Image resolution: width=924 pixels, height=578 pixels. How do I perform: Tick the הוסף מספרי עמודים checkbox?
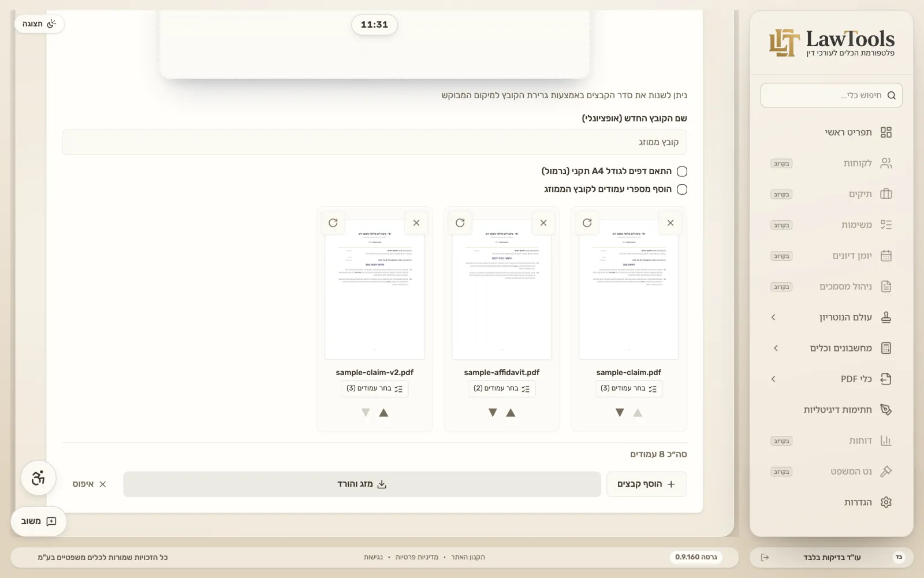(x=682, y=190)
